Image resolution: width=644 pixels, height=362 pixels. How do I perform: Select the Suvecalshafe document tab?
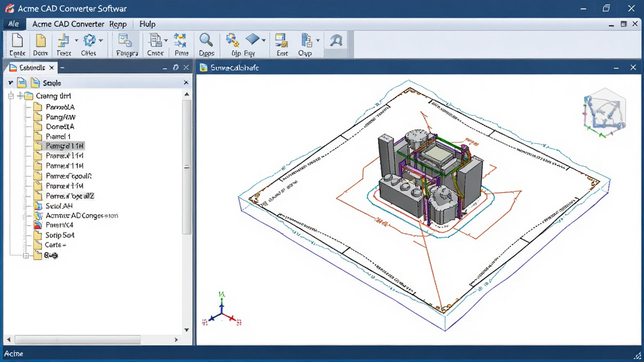tap(235, 68)
